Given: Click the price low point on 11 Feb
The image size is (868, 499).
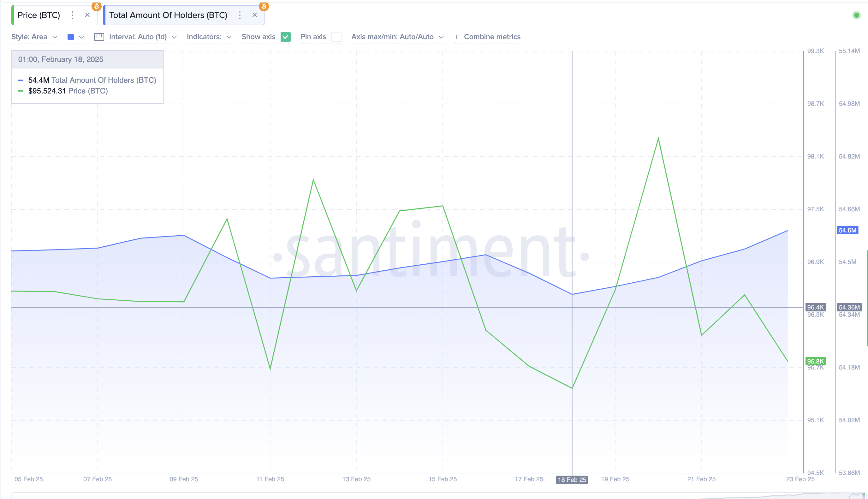Looking at the screenshot, I should coord(270,369).
